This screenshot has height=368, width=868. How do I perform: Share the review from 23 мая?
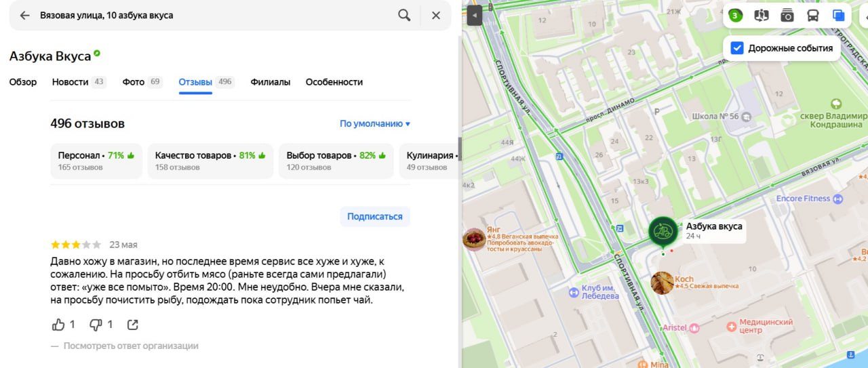(133, 325)
